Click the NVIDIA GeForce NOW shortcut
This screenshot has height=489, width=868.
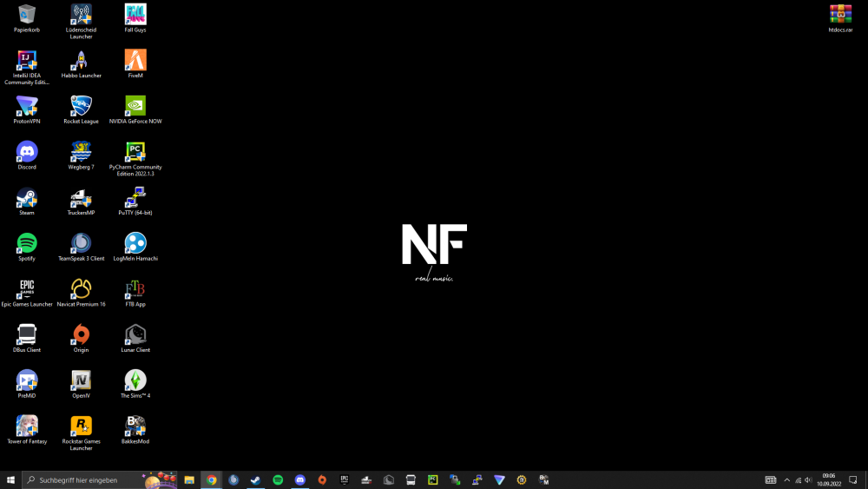[x=135, y=106]
